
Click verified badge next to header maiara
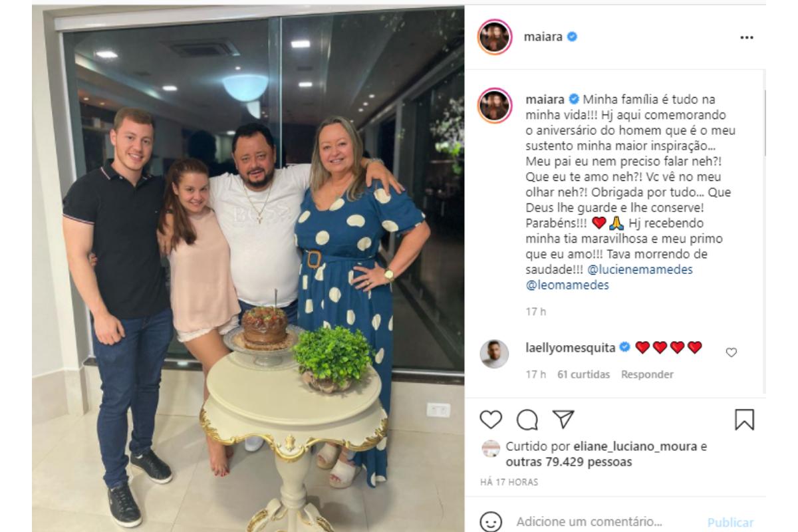coord(572,37)
